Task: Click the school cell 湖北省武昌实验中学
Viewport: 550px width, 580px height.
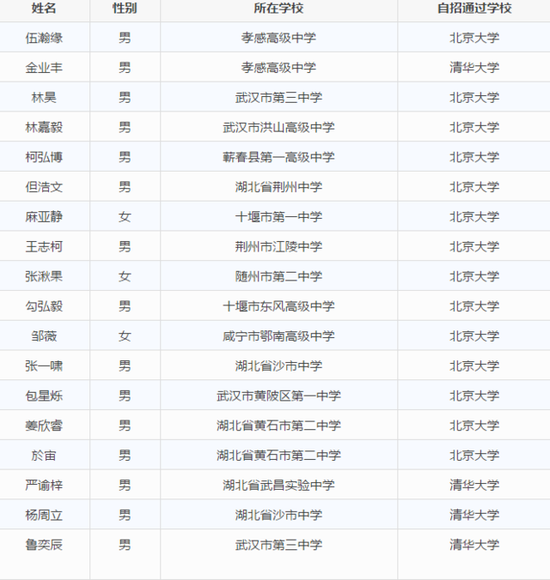Action: [x=279, y=485]
